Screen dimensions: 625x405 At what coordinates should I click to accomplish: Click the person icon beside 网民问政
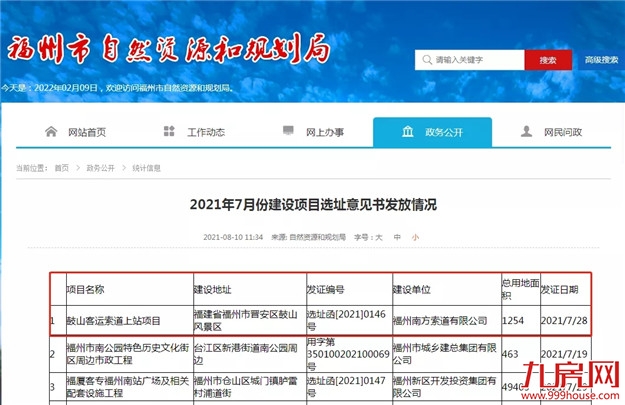tap(526, 131)
